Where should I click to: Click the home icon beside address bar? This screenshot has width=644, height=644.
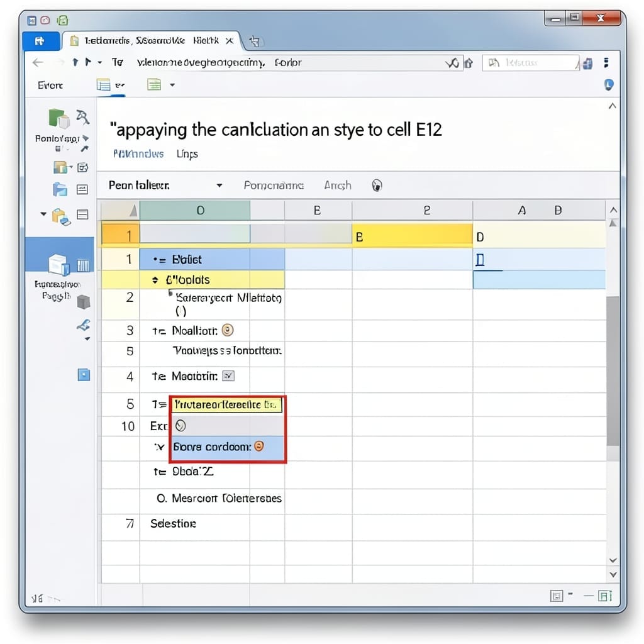click(x=469, y=63)
